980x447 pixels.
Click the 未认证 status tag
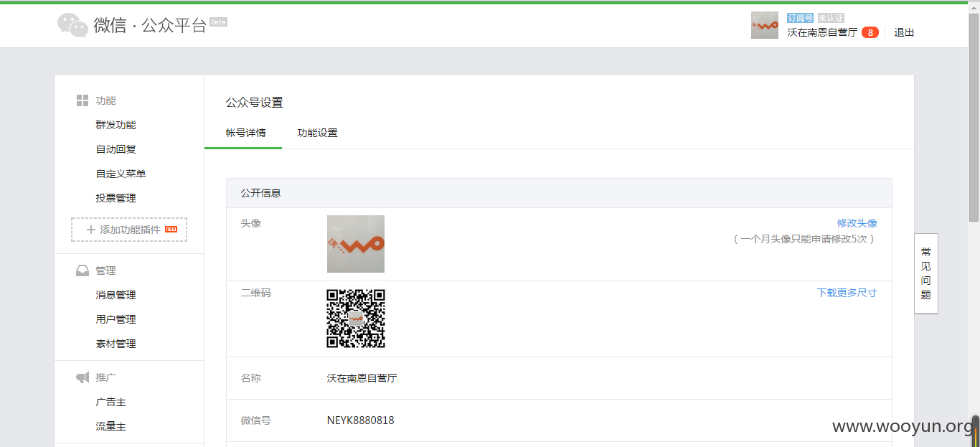[831, 18]
